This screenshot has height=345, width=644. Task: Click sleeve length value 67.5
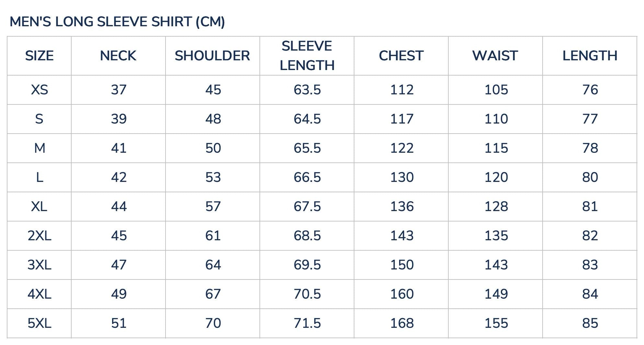pos(307,207)
